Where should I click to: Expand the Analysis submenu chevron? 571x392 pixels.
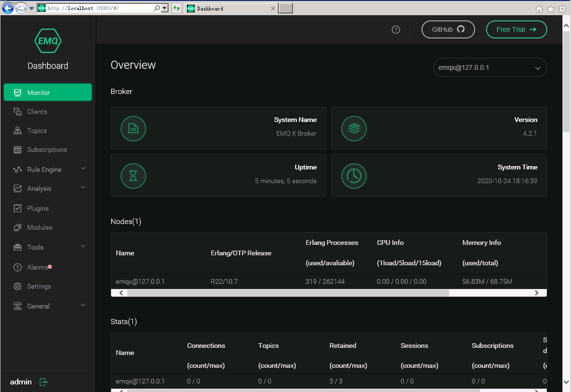point(83,187)
